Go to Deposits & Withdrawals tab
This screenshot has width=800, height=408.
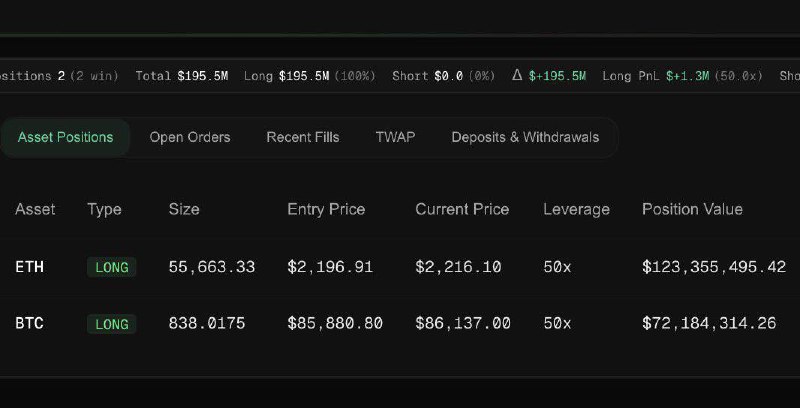pyautogui.click(x=525, y=137)
